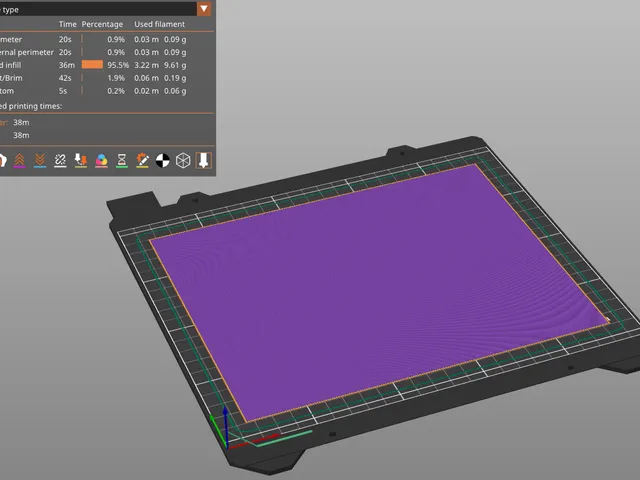640x480 pixels.
Task: Toggle center of gravity marker icon
Action: pyautogui.click(x=162, y=160)
